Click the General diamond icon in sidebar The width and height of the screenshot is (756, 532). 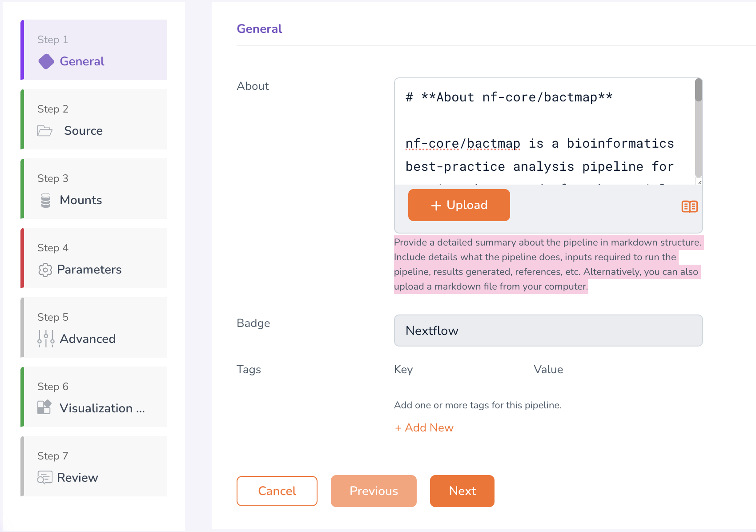point(46,61)
